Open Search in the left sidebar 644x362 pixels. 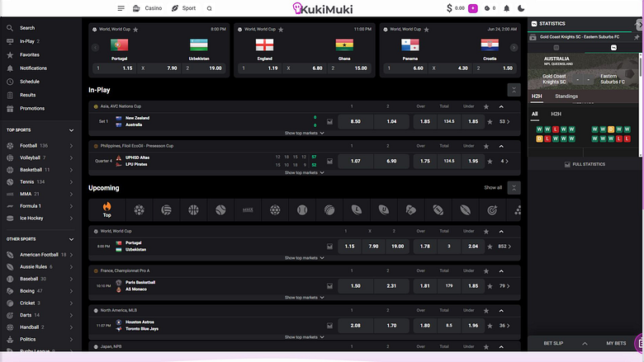point(27,28)
